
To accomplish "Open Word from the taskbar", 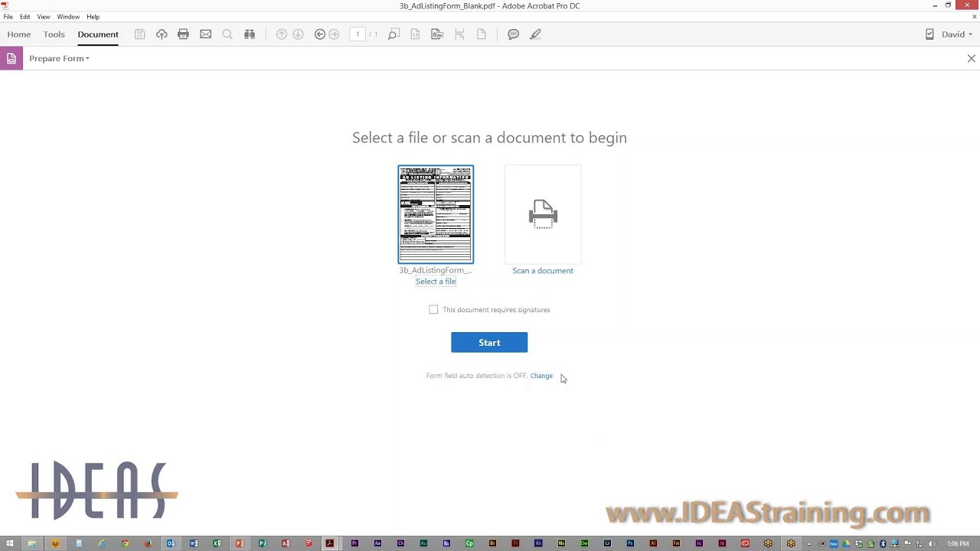I will click(194, 543).
